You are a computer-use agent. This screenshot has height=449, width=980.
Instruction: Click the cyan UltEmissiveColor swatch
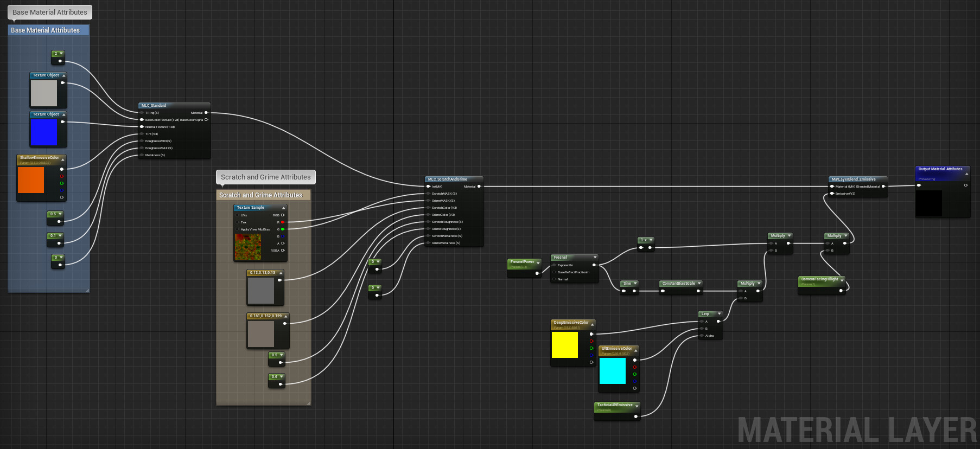tap(613, 371)
